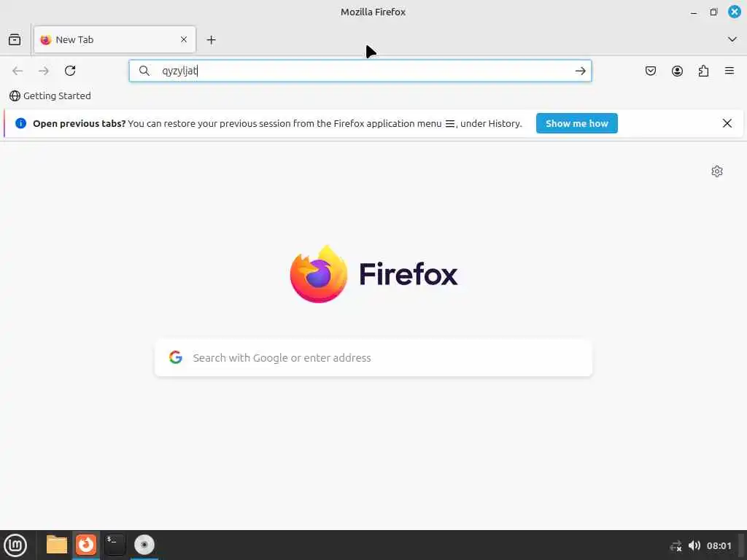Focus the address bar containing qyzyljat
The height and width of the screenshot is (560, 747).
tap(360, 71)
